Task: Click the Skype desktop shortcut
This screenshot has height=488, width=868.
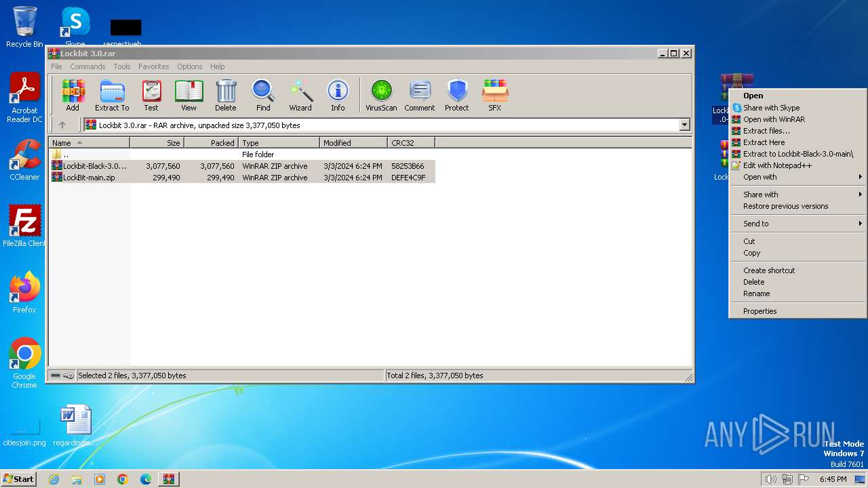Action: click(75, 26)
